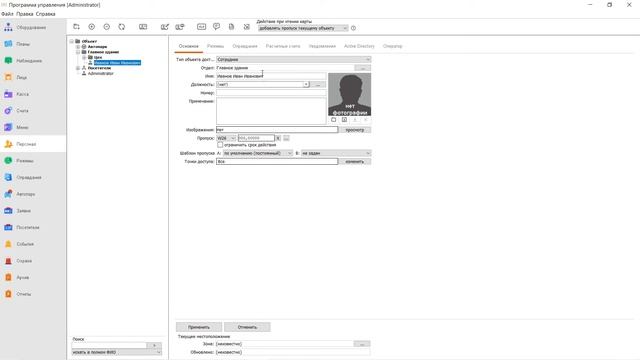Select the Персонал sidebar section

tap(33, 144)
